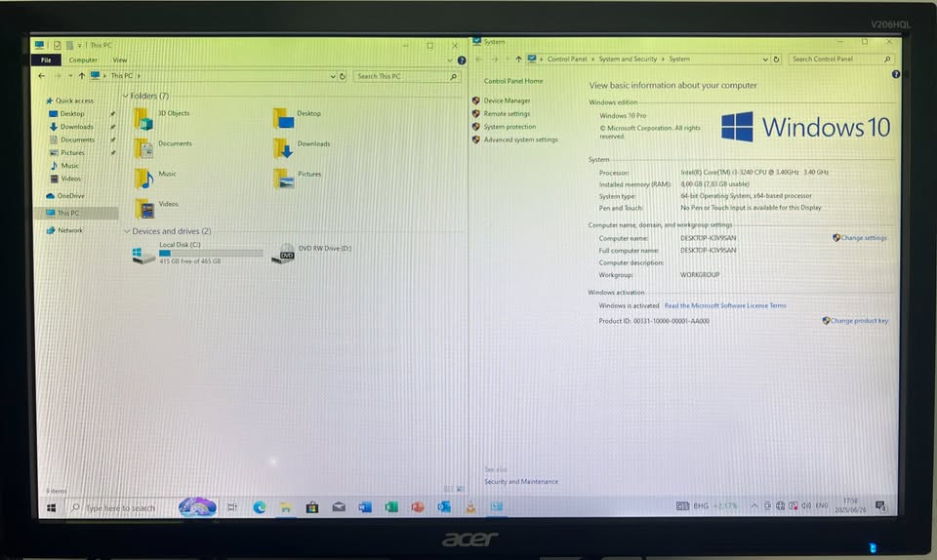Screen dimensions: 937x560
Task: Open the Windows Start menu
Action: 51,507
